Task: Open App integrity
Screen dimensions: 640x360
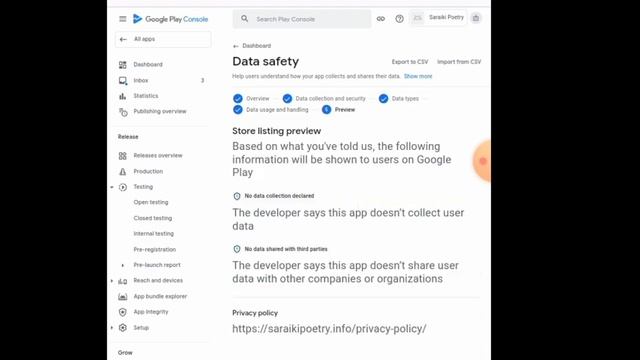Action: click(x=151, y=312)
